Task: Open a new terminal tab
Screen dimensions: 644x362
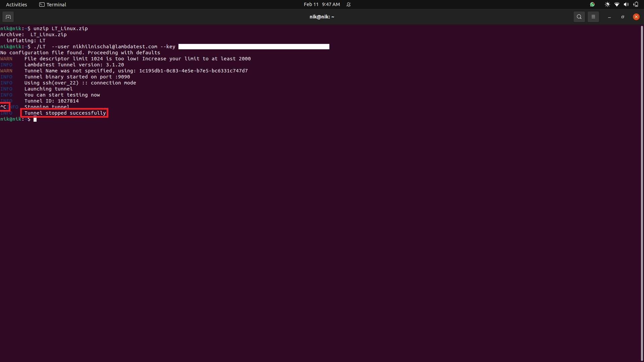Action: click(x=8, y=17)
